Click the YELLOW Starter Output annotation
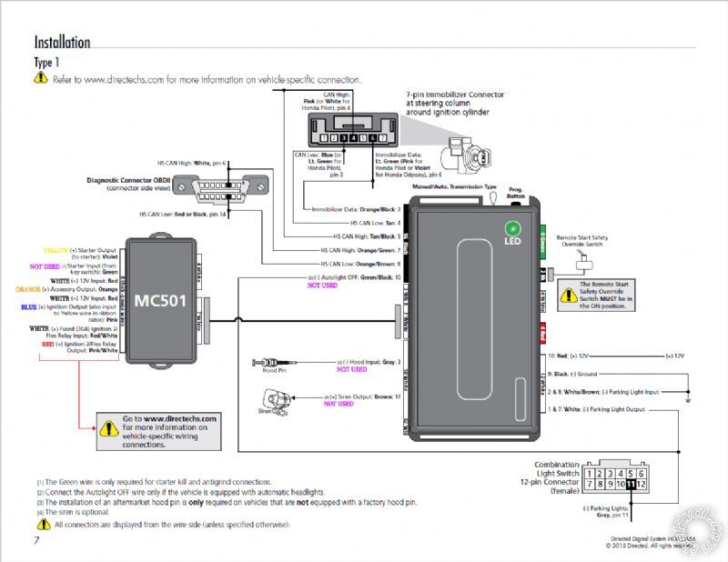Image resolution: width=728 pixels, height=562 pixels. pyautogui.click(x=80, y=254)
